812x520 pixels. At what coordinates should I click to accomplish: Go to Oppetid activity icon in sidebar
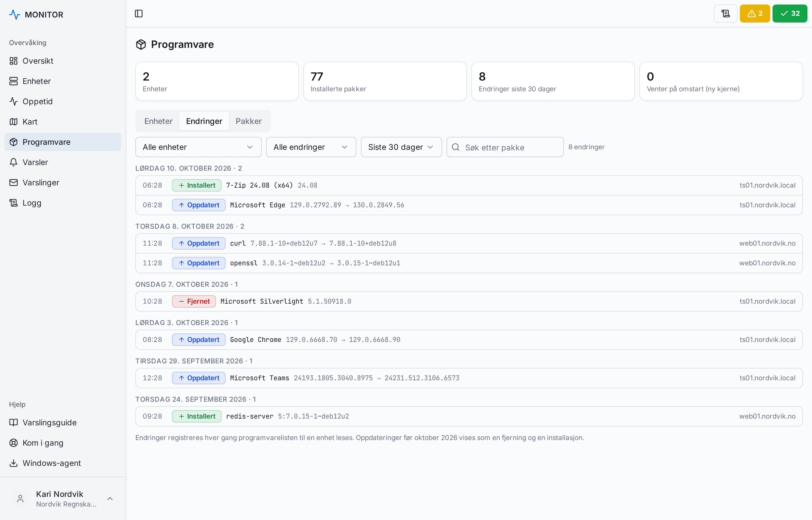coord(14,101)
